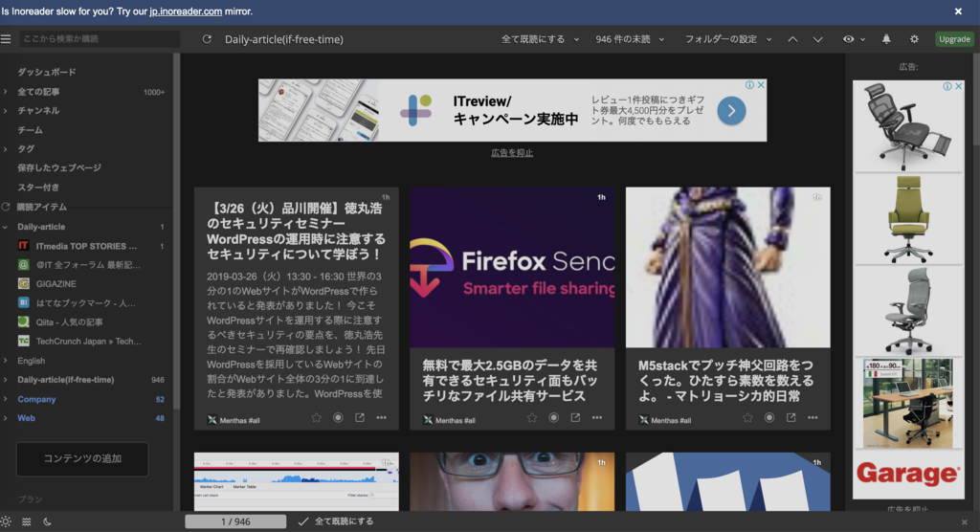This screenshot has height=532, width=980.
Task: Click 全て既読にする in bottom bar
Action: pyautogui.click(x=336, y=521)
